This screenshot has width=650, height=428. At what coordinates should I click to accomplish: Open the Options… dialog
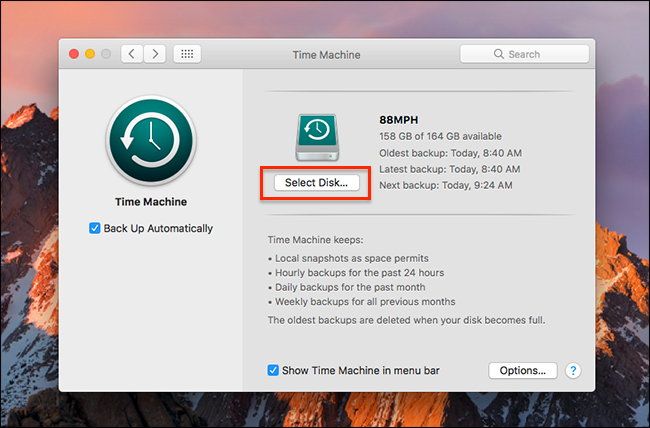[x=522, y=370]
